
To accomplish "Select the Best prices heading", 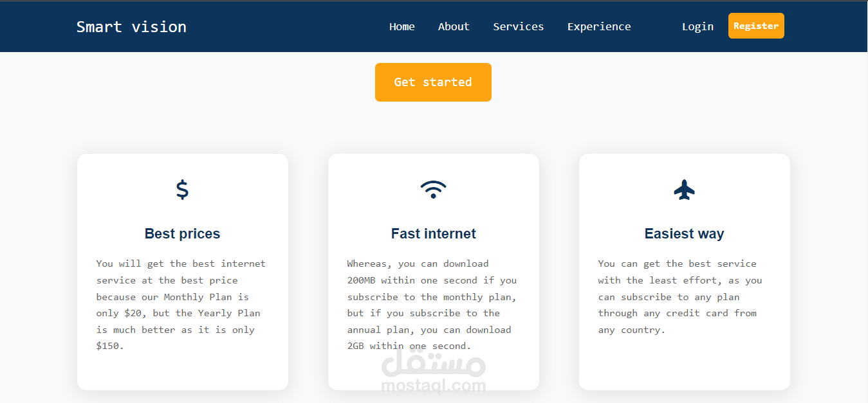I will 182,234.
